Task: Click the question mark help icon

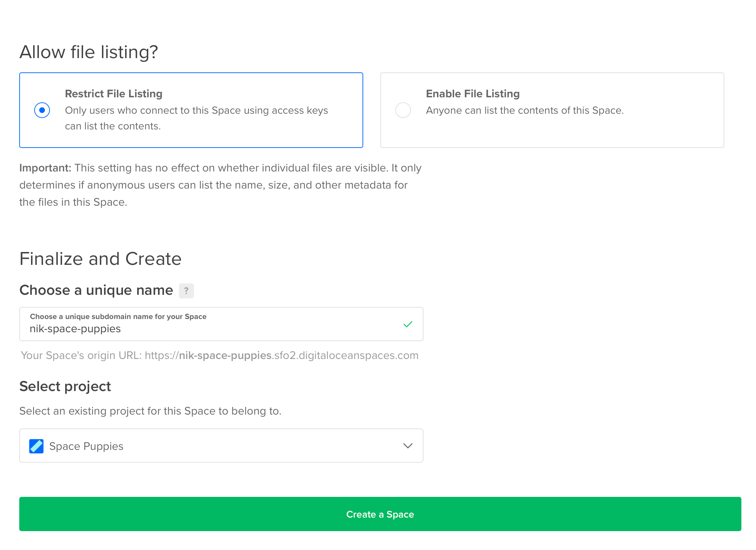Action: pyautogui.click(x=186, y=291)
